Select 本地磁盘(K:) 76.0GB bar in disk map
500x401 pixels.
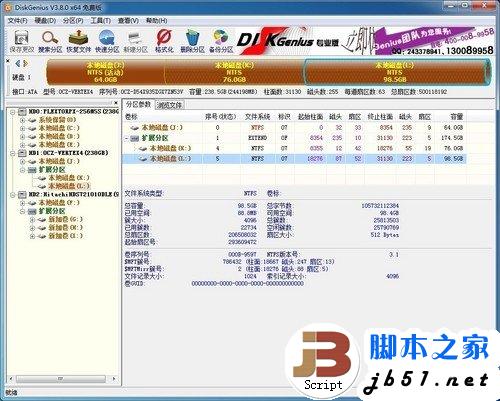click(x=234, y=72)
